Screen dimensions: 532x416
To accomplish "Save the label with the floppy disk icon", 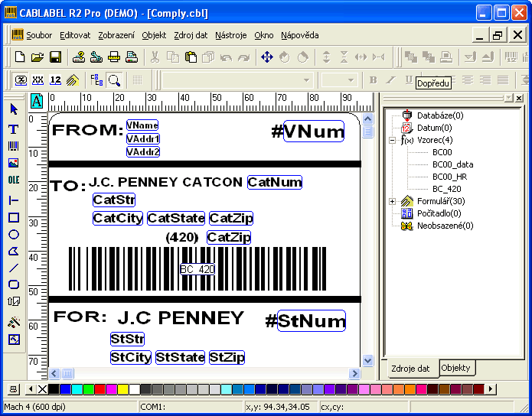I will (55, 57).
